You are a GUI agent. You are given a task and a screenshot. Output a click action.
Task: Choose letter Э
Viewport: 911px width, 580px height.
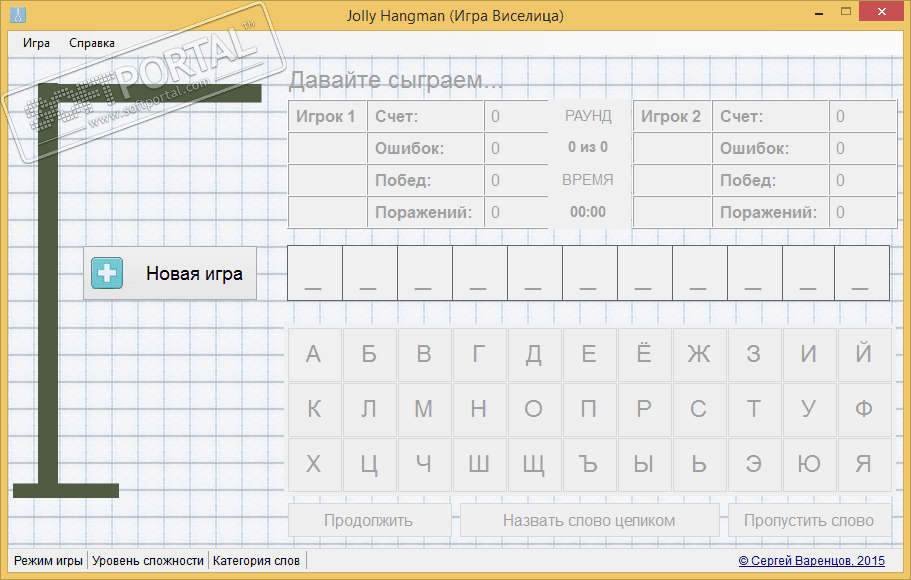[x=754, y=465]
